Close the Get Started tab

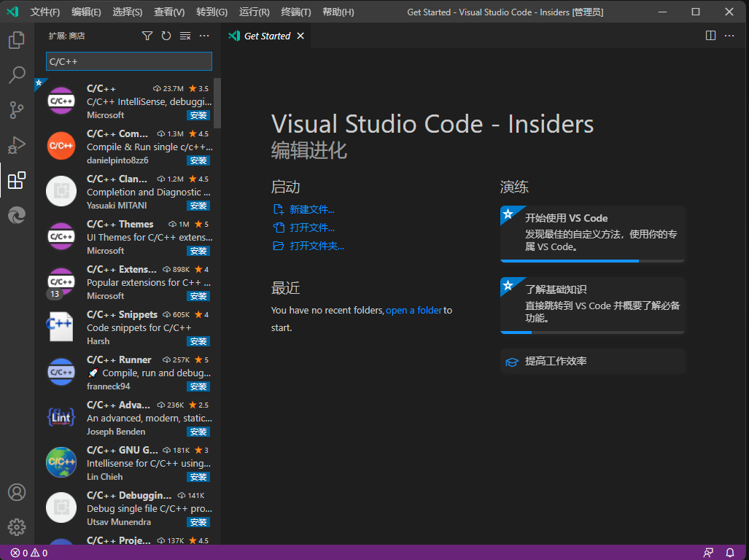[x=300, y=36]
